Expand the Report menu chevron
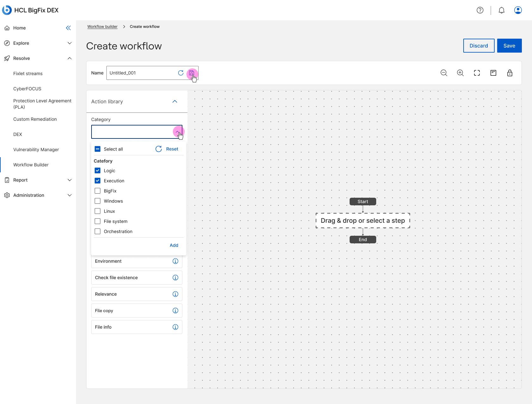 [x=70, y=180]
